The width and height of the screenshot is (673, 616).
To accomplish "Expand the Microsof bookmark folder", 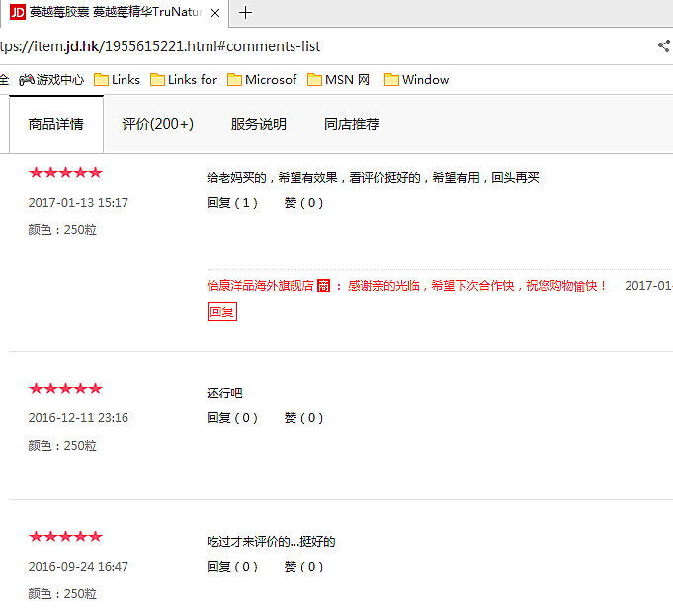I will coord(262,80).
